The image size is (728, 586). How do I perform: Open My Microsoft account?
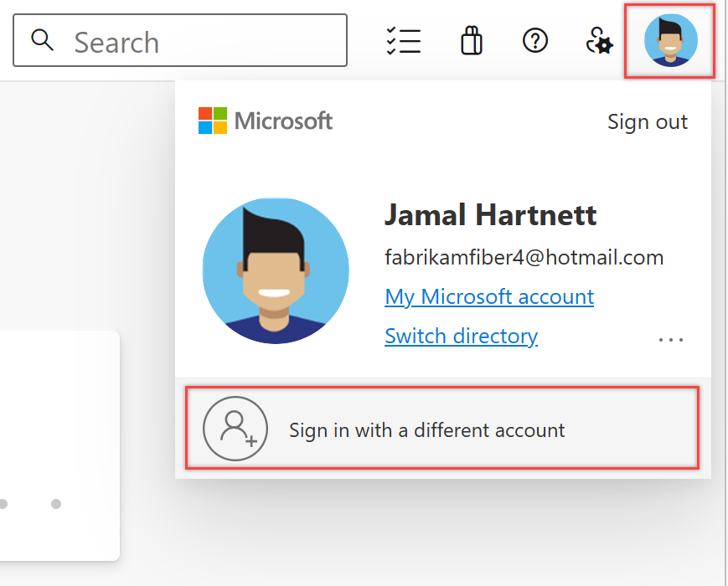point(488,296)
